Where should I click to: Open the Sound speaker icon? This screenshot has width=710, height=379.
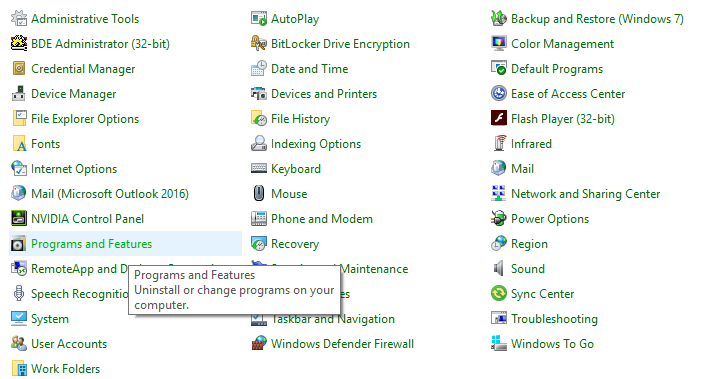coord(499,269)
